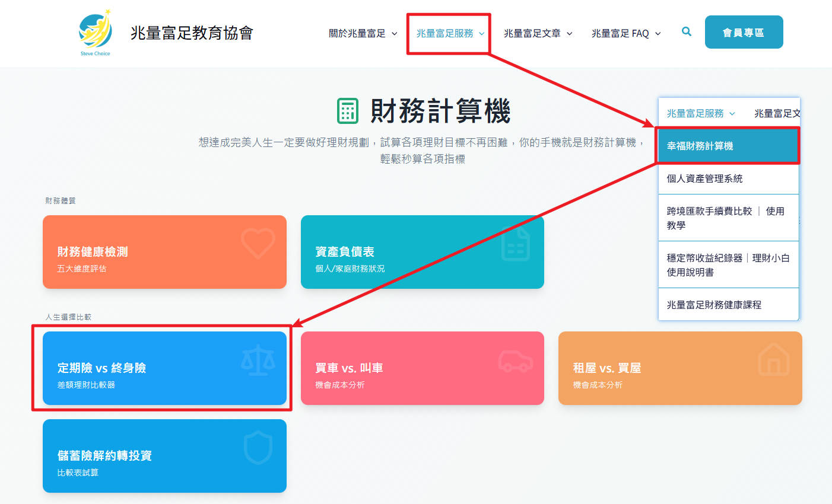Screen dimensions: 832x504
Task: Click the 差額理財比較器 subtitle text
Action: 86,385
